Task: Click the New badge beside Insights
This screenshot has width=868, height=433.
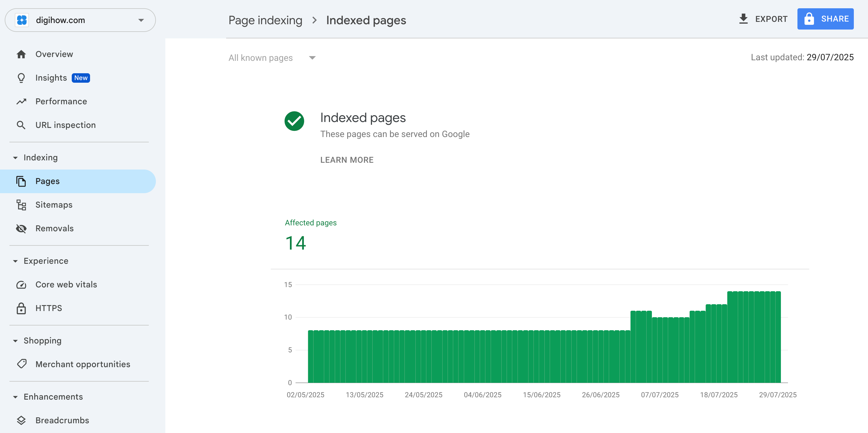Action: [81, 78]
